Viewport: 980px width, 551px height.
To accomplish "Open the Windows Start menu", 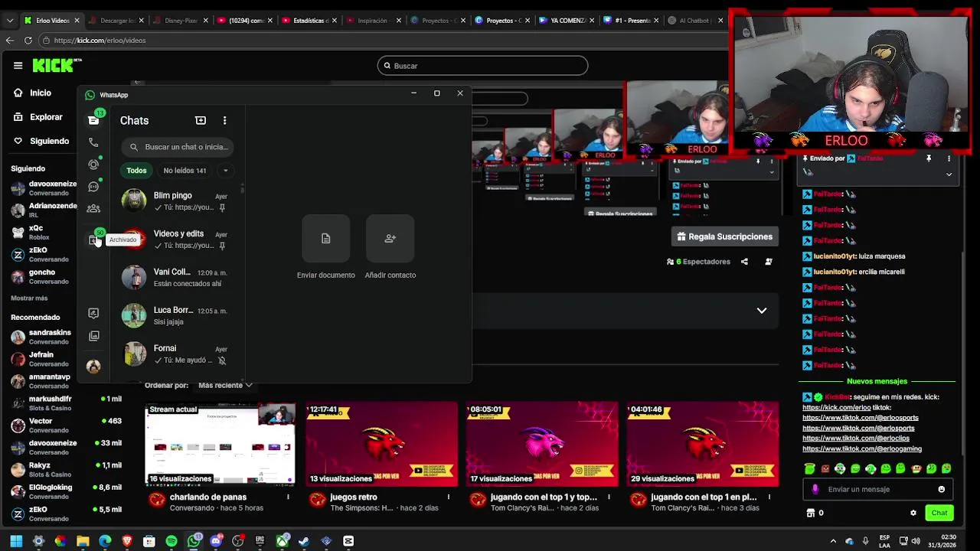I will coord(16,541).
